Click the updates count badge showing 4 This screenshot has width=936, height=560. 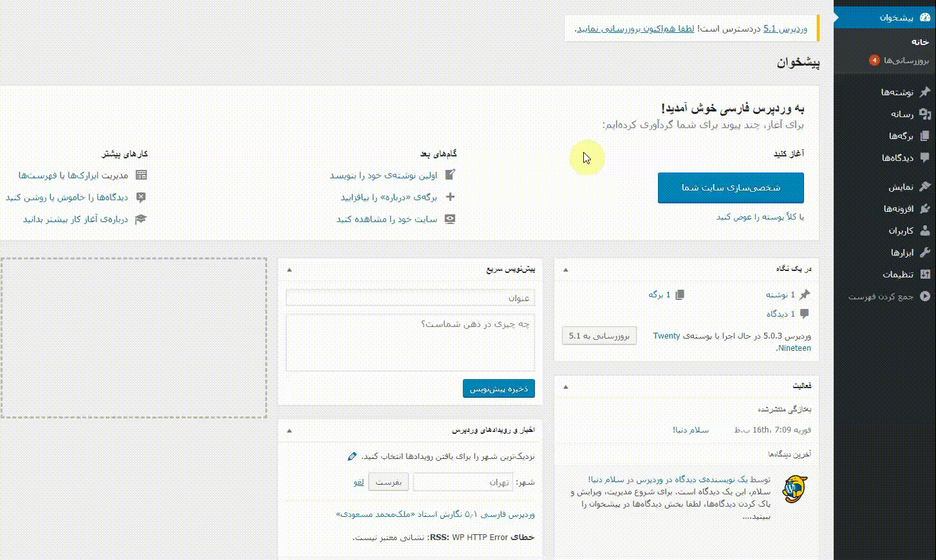click(874, 61)
